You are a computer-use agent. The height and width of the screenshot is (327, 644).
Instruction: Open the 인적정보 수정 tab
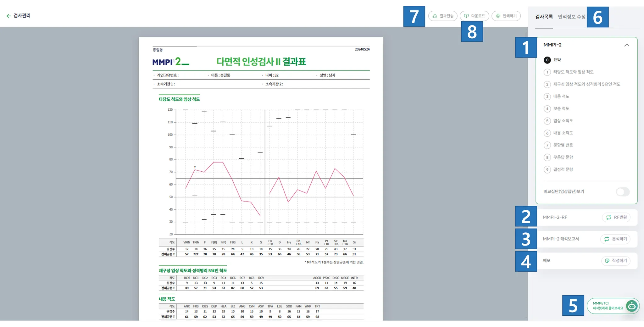pyautogui.click(x=572, y=17)
